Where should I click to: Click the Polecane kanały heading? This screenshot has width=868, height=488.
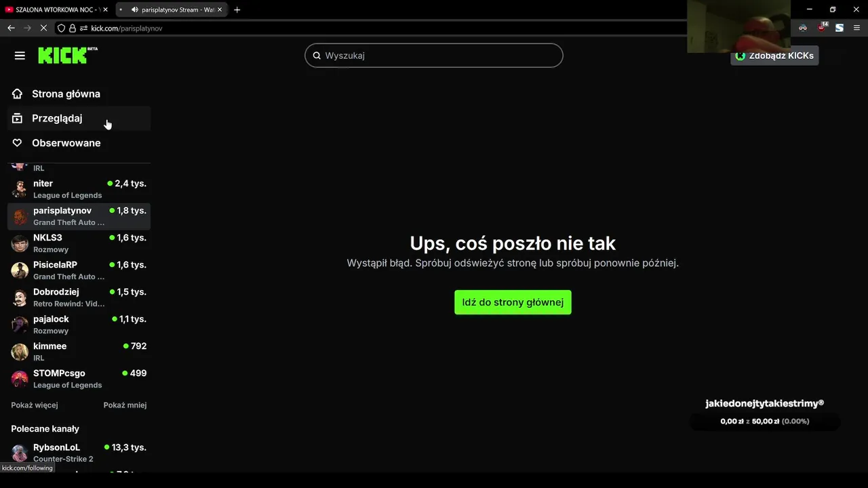(x=45, y=429)
